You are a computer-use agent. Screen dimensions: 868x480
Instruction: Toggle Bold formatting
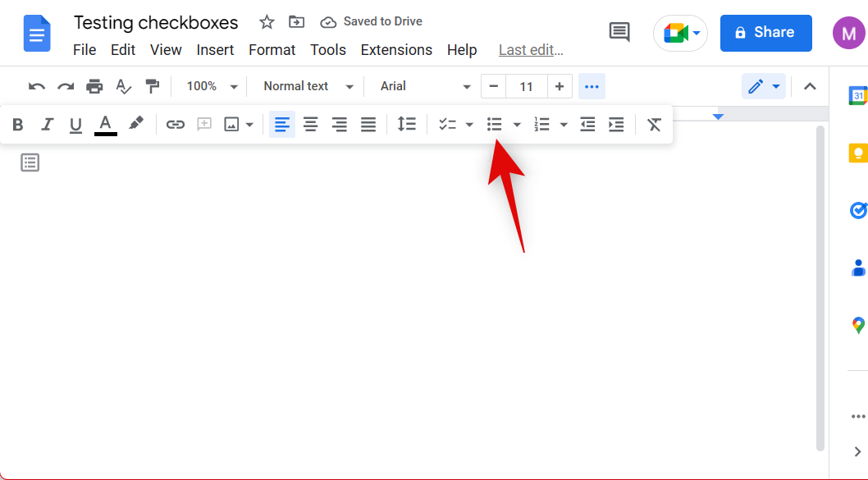(17, 124)
